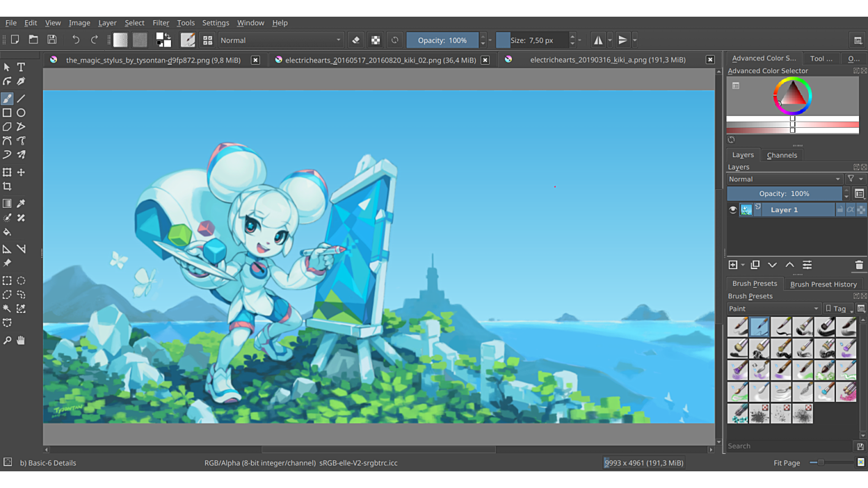Open the Brush Preset History tab
The height and width of the screenshot is (488, 868).
pyautogui.click(x=823, y=284)
